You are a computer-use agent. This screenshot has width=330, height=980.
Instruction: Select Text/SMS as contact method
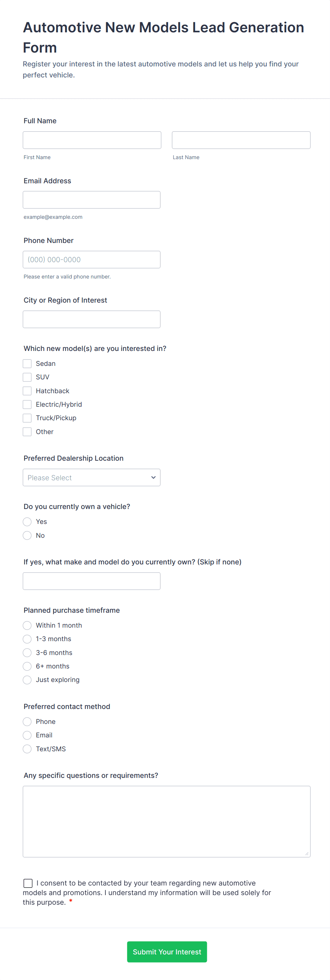(27, 749)
